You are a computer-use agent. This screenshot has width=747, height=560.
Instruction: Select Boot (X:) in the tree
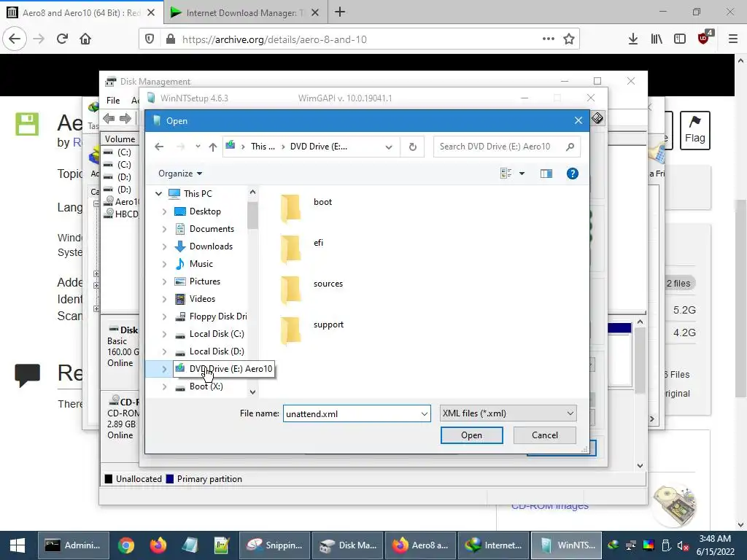[206, 386]
